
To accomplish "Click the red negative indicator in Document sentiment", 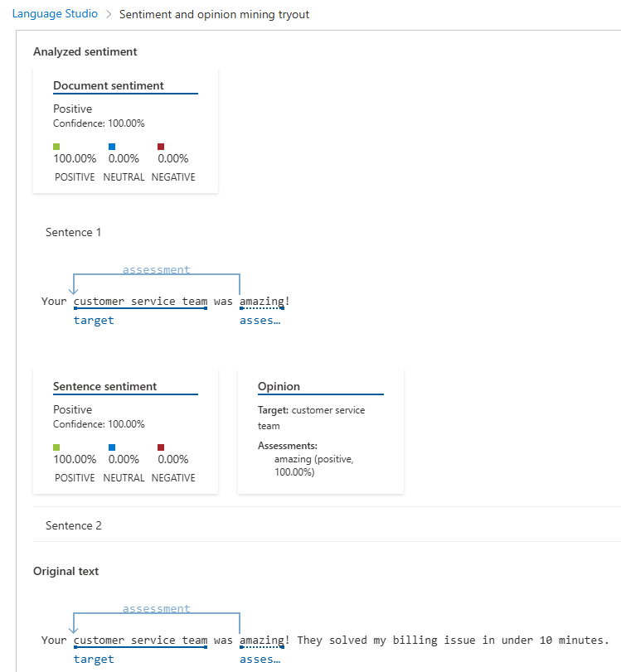I will (160, 146).
